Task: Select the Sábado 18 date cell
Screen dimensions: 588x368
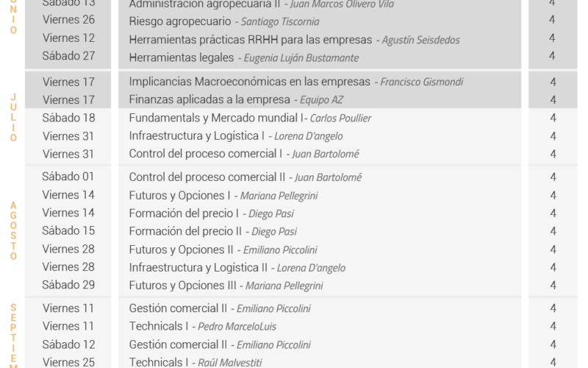Action: 68,118
